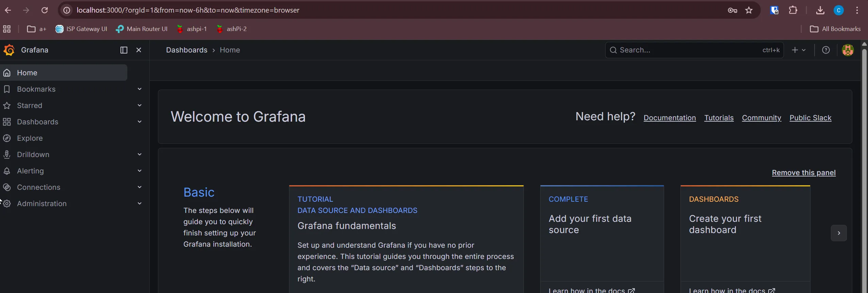Image resolution: width=868 pixels, height=293 pixels.
Task: Click the Basic heading
Action: 199,192
